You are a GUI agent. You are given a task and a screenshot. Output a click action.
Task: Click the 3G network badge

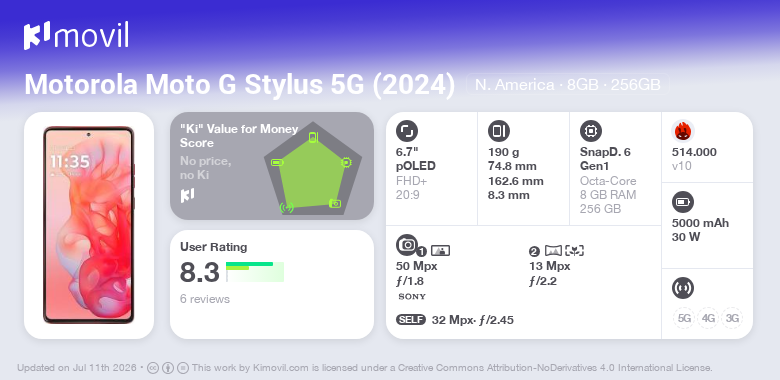pos(732,318)
